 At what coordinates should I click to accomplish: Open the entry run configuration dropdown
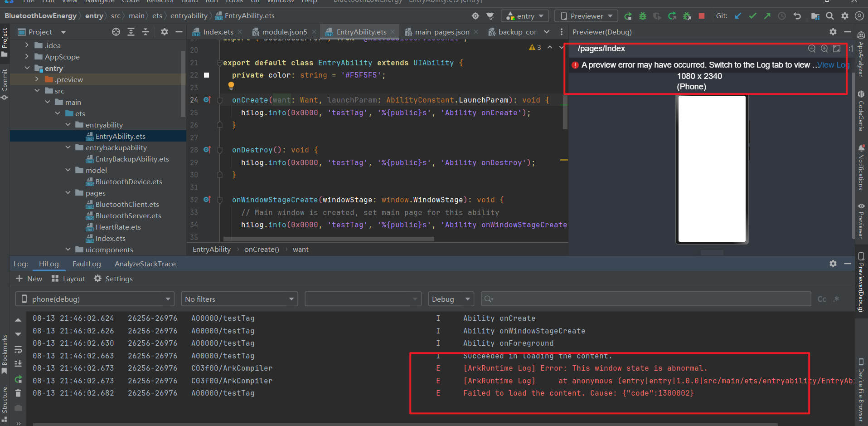525,16
